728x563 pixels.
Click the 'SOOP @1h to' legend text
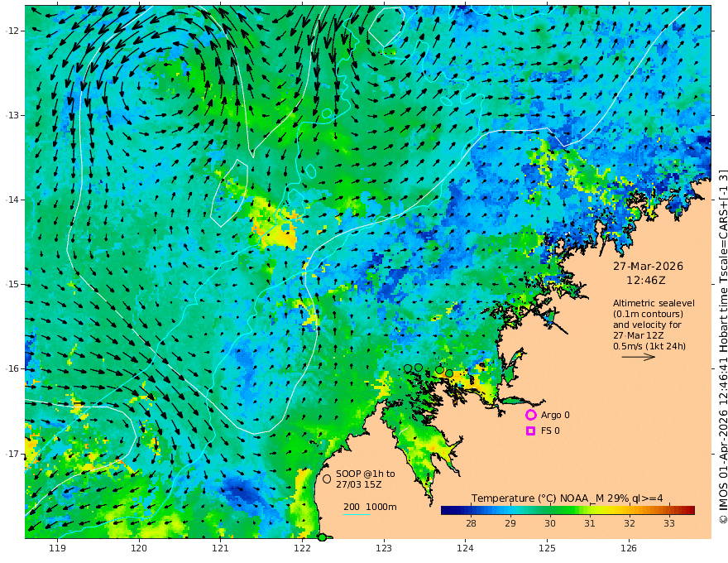click(x=366, y=474)
